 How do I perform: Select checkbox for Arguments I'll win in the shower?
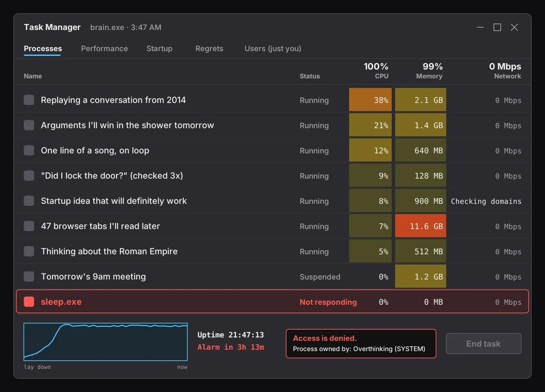click(x=29, y=125)
